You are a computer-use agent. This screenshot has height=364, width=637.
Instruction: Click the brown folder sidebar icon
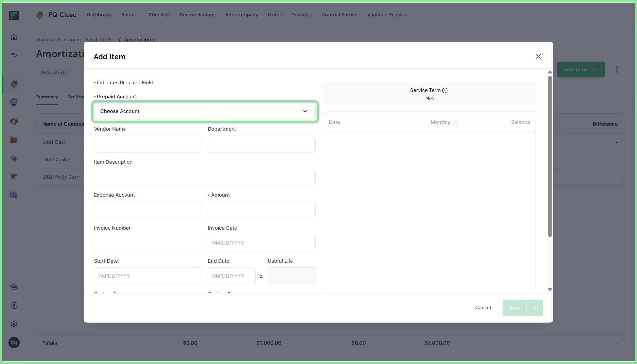click(14, 140)
